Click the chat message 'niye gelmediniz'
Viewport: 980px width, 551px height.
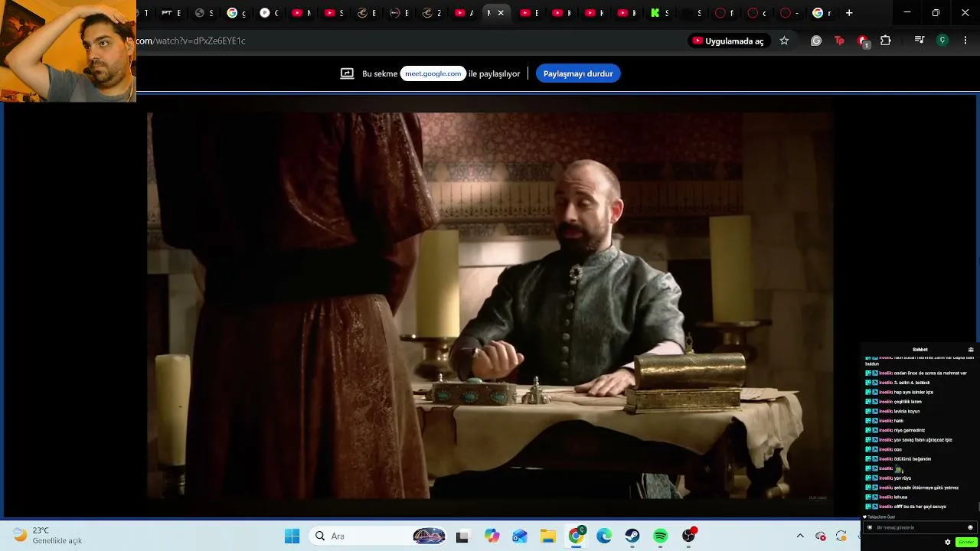click(x=910, y=430)
